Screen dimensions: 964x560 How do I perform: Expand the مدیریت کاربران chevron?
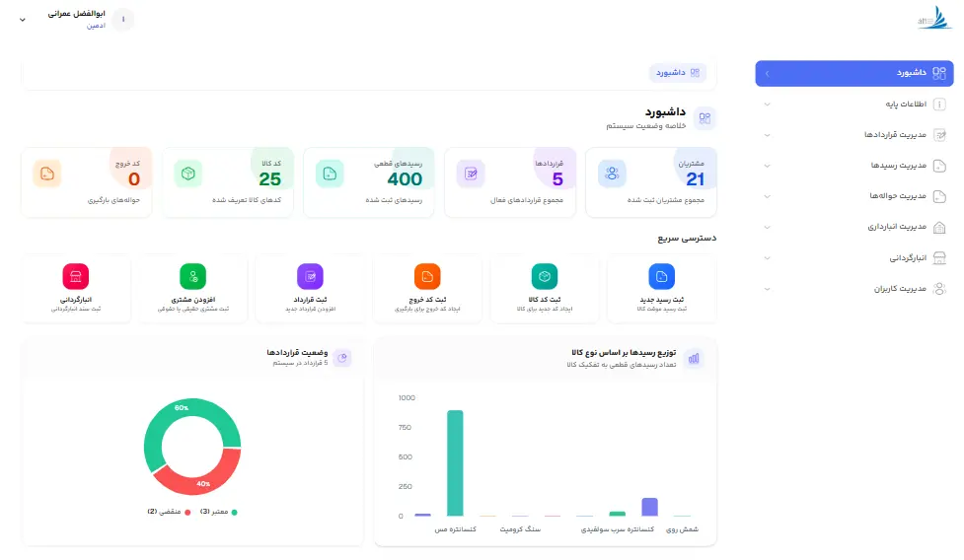pyautogui.click(x=768, y=289)
